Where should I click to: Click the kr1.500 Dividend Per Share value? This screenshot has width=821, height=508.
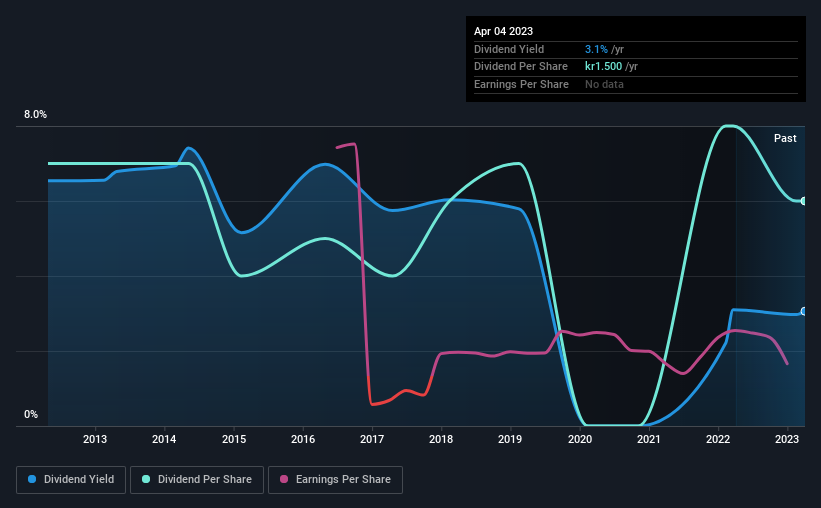pos(603,67)
